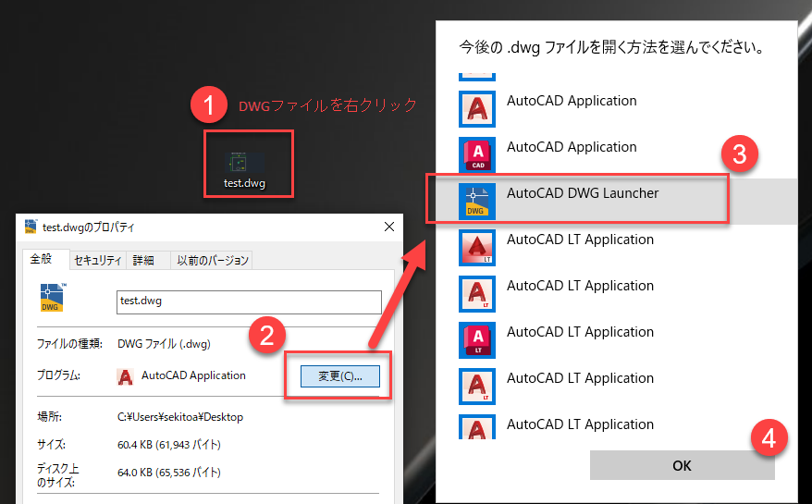This screenshot has width=812, height=504.
Task: Close the test.dwg properties dialog
Action: click(x=389, y=227)
